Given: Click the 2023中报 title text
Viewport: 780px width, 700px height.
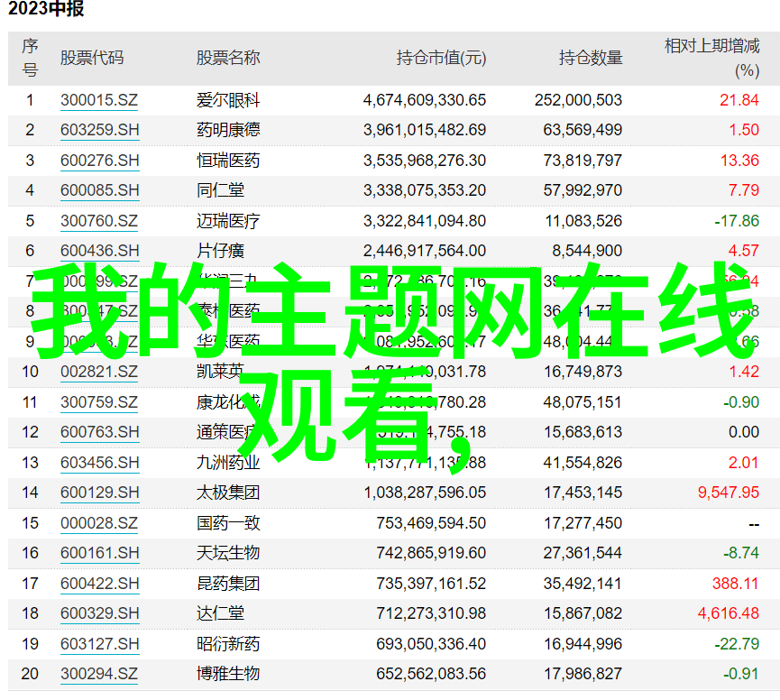Looking at the screenshot, I should point(46,8).
